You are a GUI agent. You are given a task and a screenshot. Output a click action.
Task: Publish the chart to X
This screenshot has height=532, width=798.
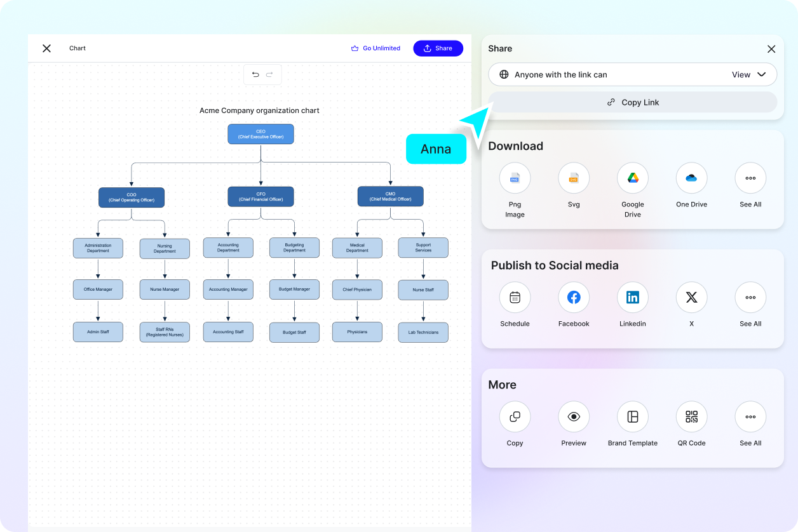691,297
